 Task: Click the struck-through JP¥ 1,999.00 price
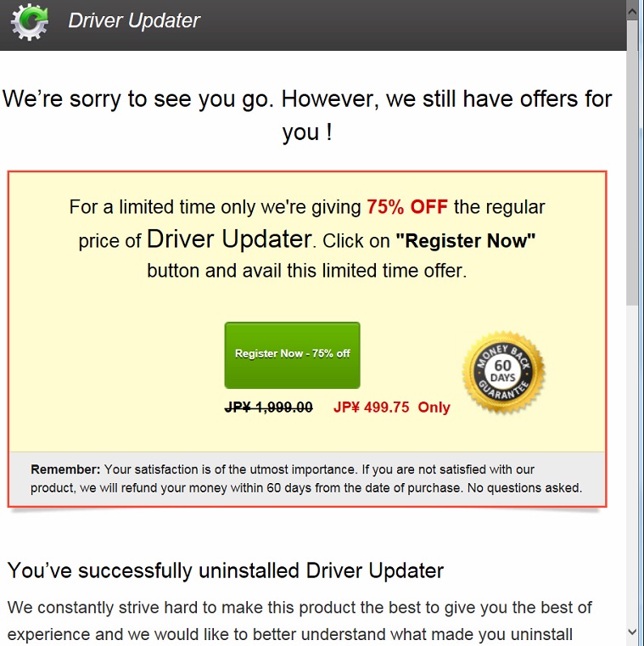click(x=268, y=407)
